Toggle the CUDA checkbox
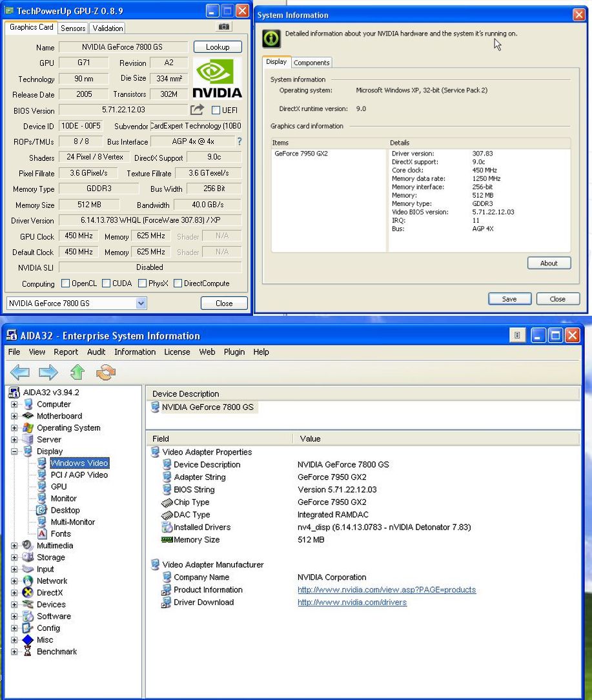 point(107,283)
